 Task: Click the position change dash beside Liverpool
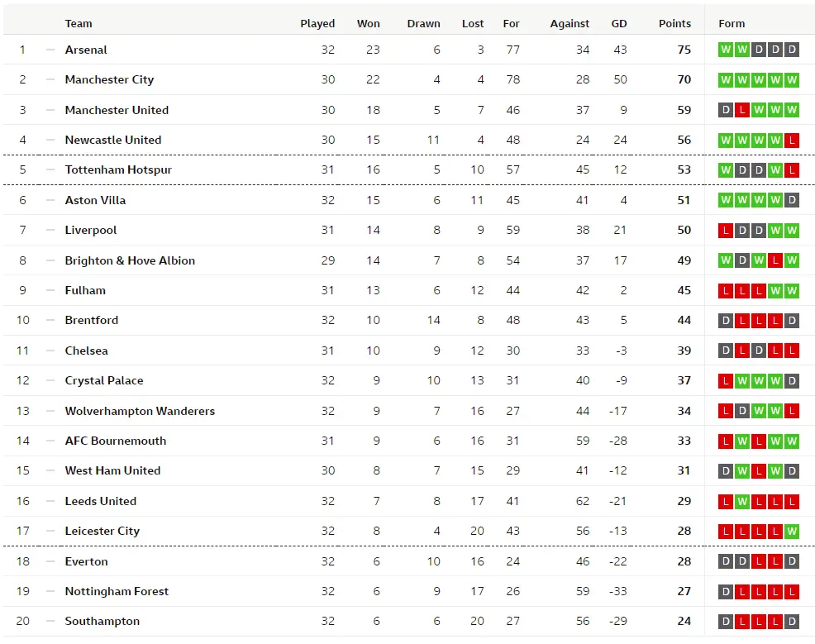[50, 231]
